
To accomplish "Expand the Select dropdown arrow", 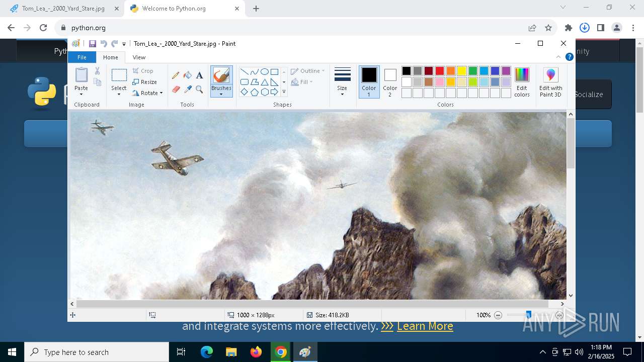I will 119,94.
